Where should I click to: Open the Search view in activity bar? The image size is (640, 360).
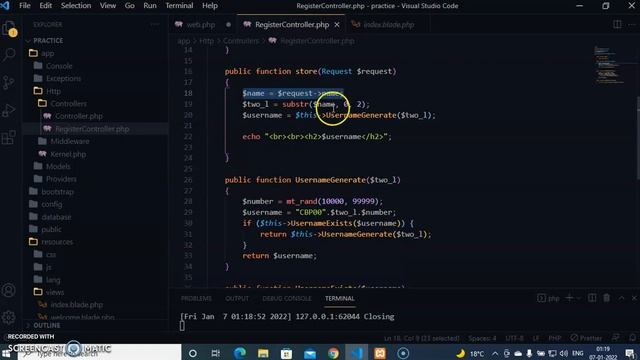click(9, 54)
